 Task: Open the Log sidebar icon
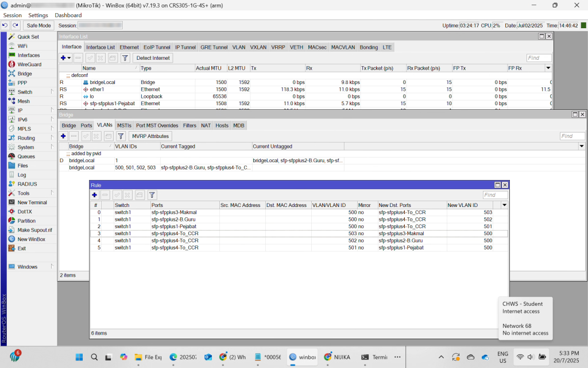[12, 175]
